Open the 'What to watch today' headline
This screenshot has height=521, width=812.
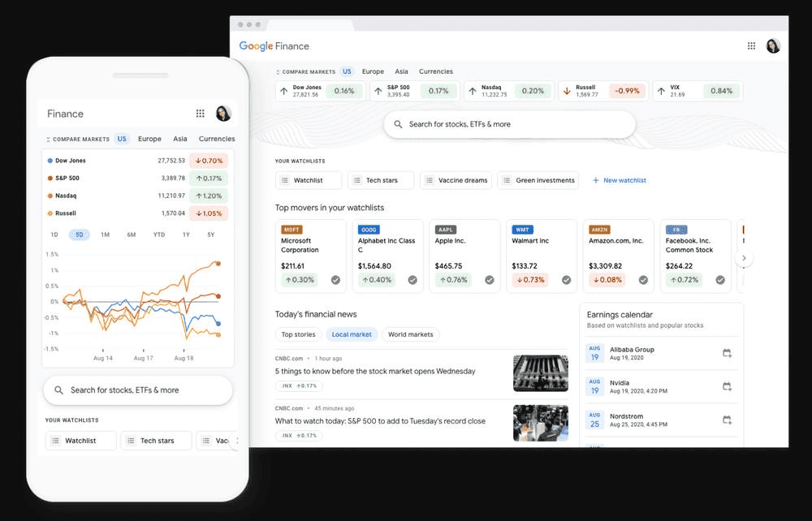pos(380,421)
